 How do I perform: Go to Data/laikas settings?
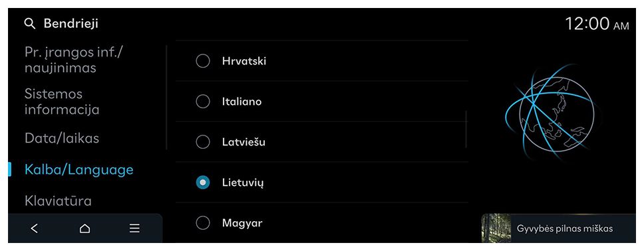point(62,138)
